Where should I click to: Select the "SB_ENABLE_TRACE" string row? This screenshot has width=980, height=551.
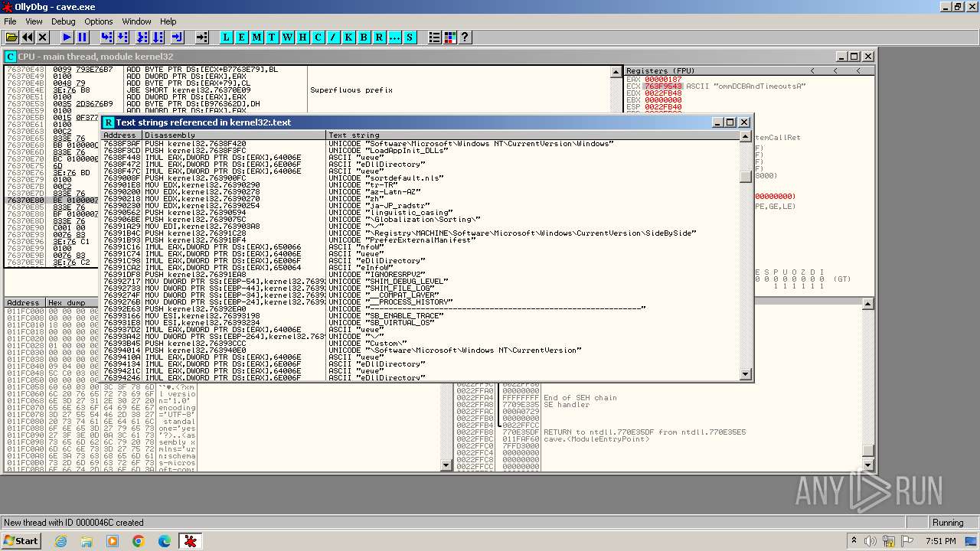tap(421, 316)
